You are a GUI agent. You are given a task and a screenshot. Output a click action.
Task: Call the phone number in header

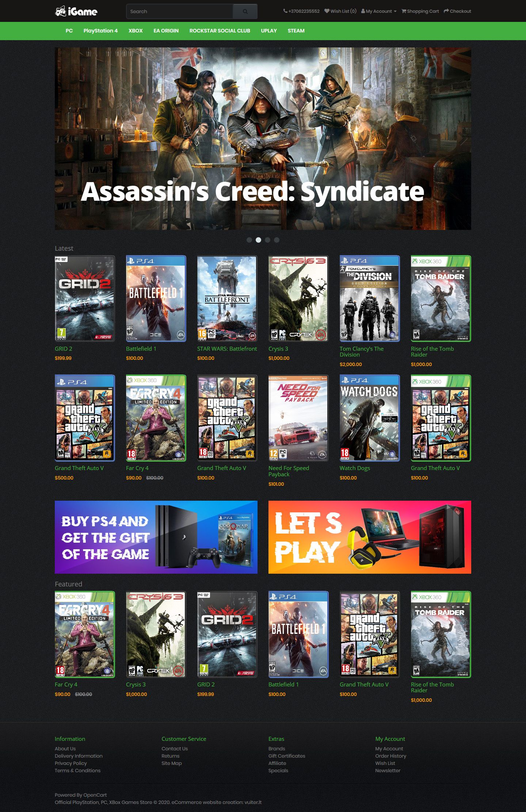[x=301, y=11]
